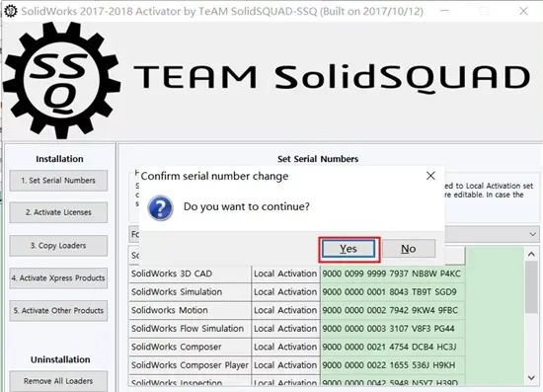Viewport: 543px width, 392px height.
Task: Minimize the activator window
Action: (444, 11)
